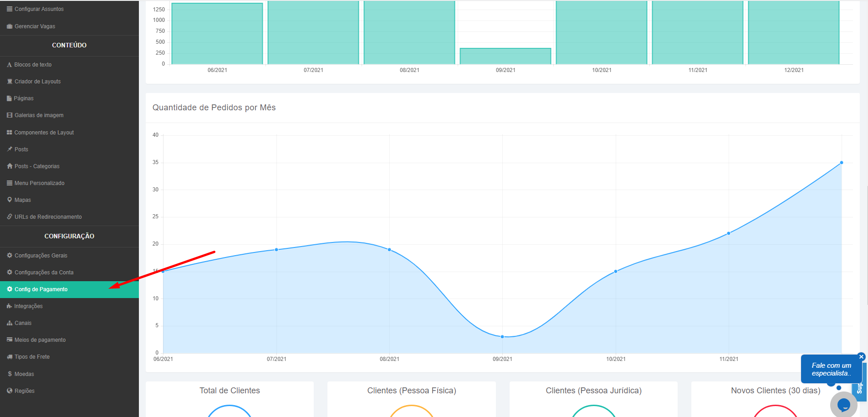Click 'Clientes (Pessoa Física)' card title
The height and width of the screenshot is (417, 868).
point(412,391)
